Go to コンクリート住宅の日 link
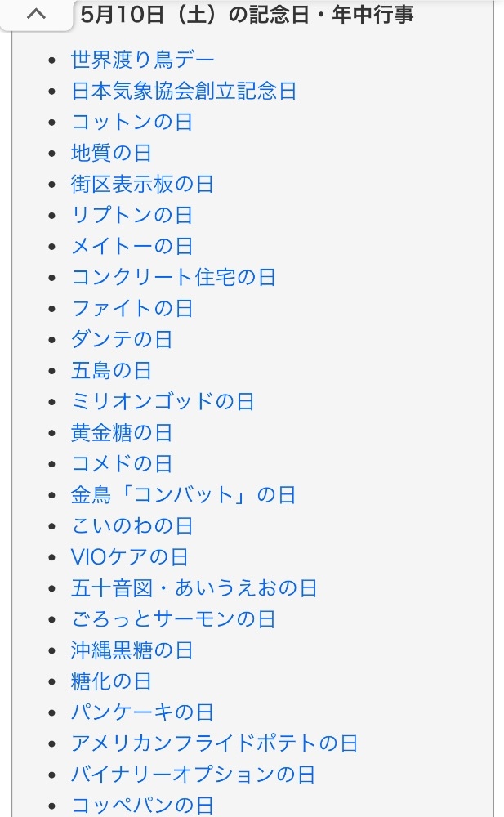Screen dimensions: 504x817 point(173,277)
